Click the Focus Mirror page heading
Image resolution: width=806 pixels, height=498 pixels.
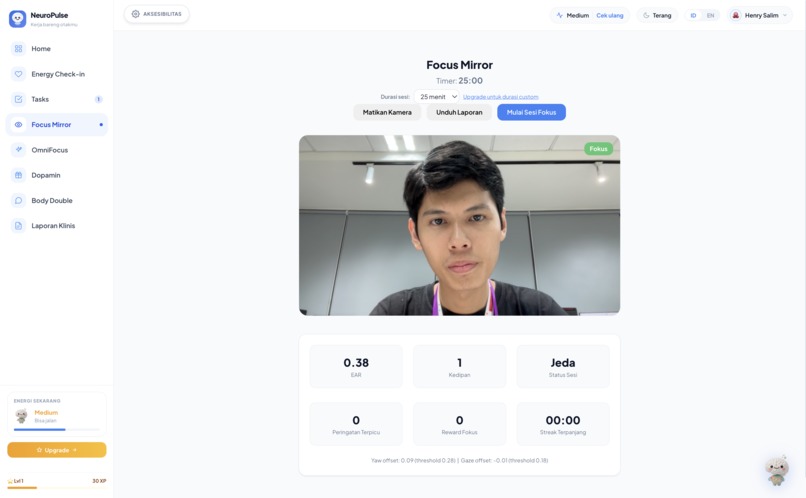pos(460,65)
